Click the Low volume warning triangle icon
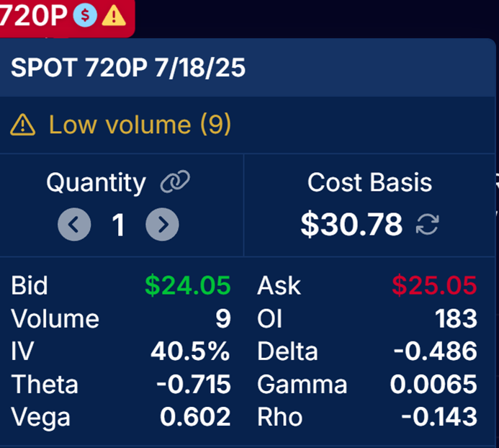The image size is (499, 448). 22,125
